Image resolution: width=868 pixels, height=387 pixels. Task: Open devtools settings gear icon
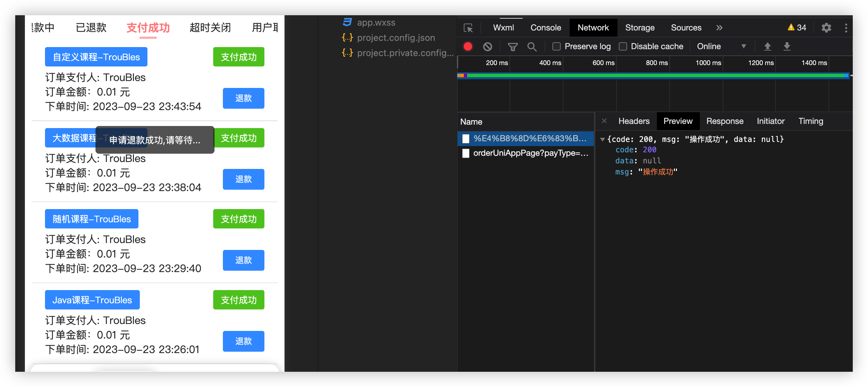(826, 28)
